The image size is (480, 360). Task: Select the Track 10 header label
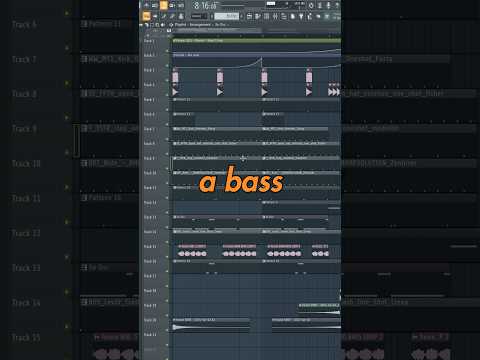point(150,173)
